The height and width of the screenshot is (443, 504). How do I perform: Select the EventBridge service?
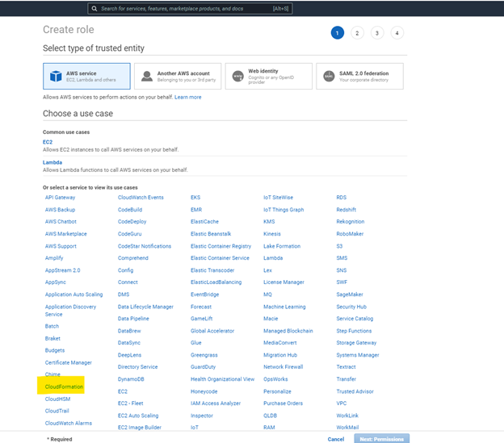(205, 295)
